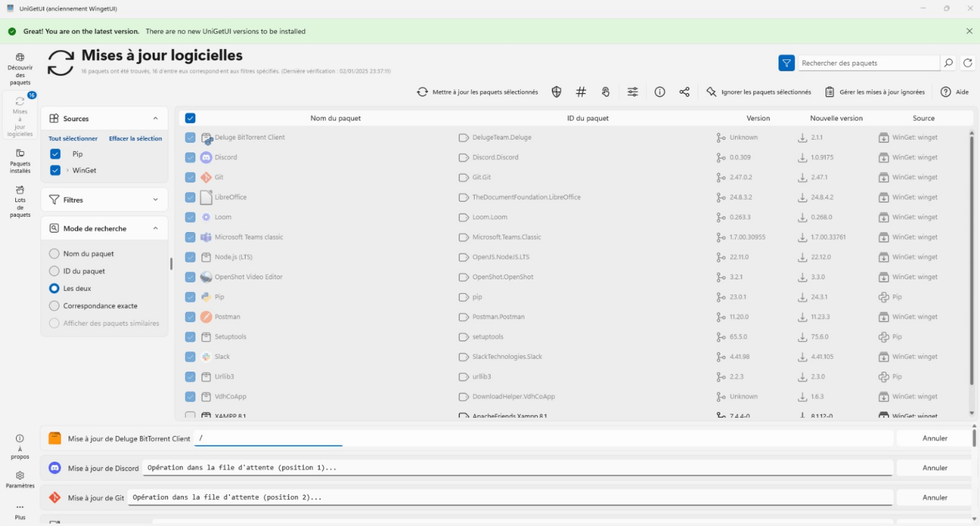The width and height of the screenshot is (980, 526).
Task: Open installation options sliders icon
Action: point(632,92)
